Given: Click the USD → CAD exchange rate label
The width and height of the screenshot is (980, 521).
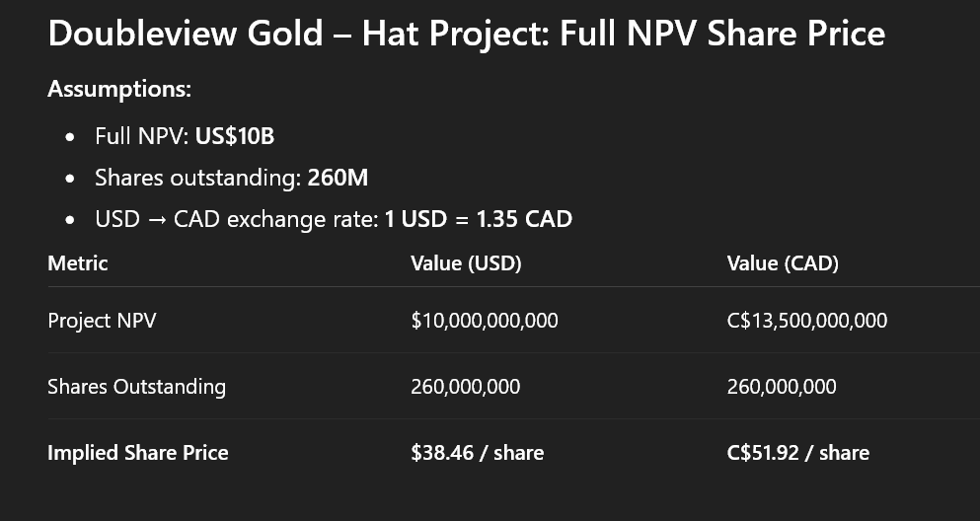Looking at the screenshot, I should (x=237, y=219).
